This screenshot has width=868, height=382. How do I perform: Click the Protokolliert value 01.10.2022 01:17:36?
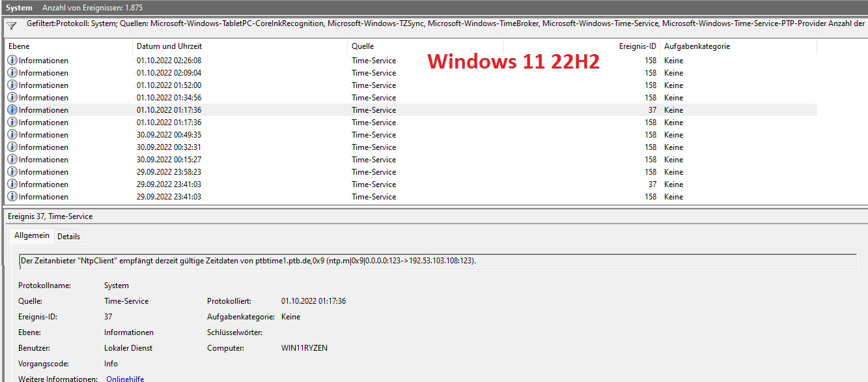[x=313, y=301]
